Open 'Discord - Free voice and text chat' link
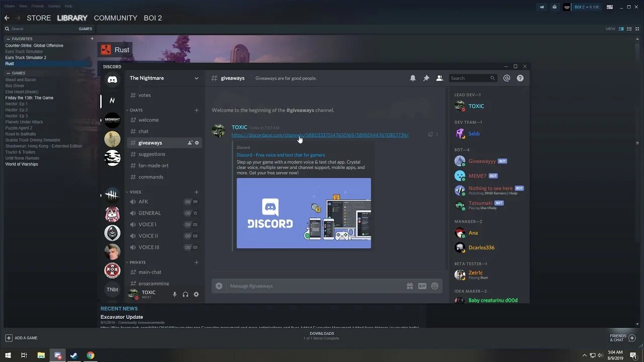The height and width of the screenshot is (362, 644). tap(281, 155)
